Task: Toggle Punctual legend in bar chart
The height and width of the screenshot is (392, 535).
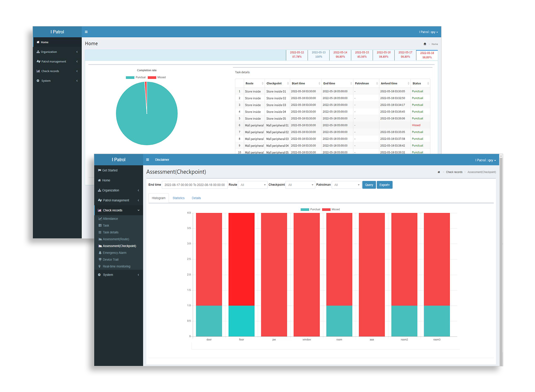Action: click(x=310, y=210)
